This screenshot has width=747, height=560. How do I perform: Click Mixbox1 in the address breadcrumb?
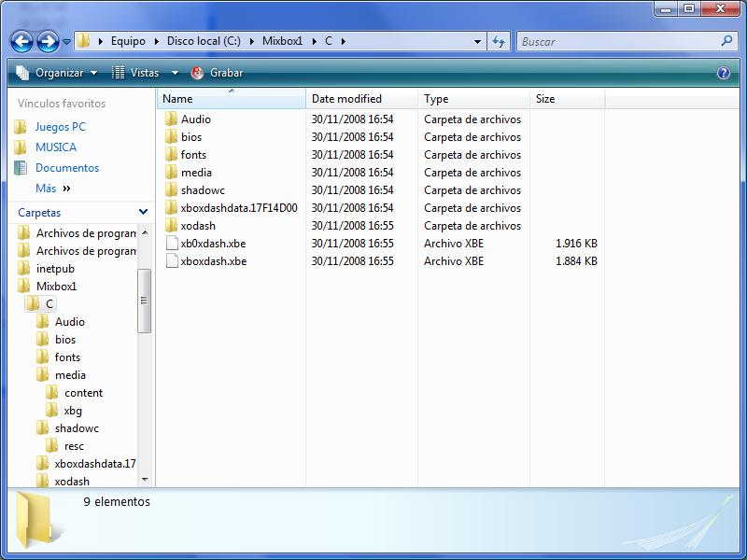[282, 41]
